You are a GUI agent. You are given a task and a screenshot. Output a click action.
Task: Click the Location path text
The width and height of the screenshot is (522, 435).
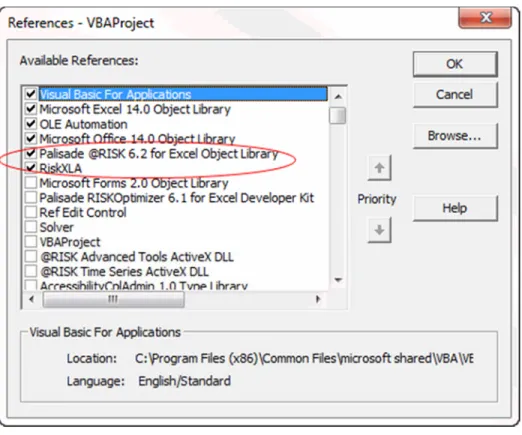[304, 358]
